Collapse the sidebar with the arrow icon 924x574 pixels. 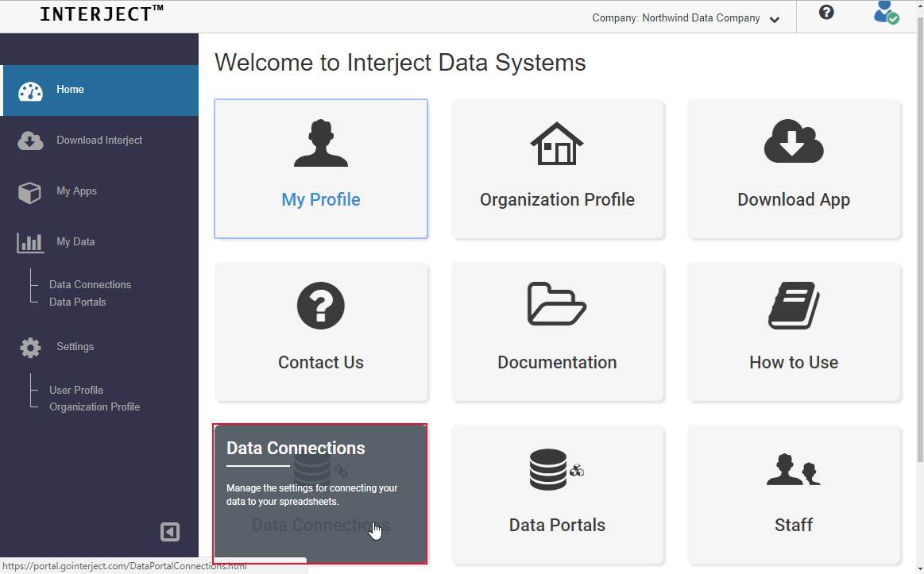point(170,532)
